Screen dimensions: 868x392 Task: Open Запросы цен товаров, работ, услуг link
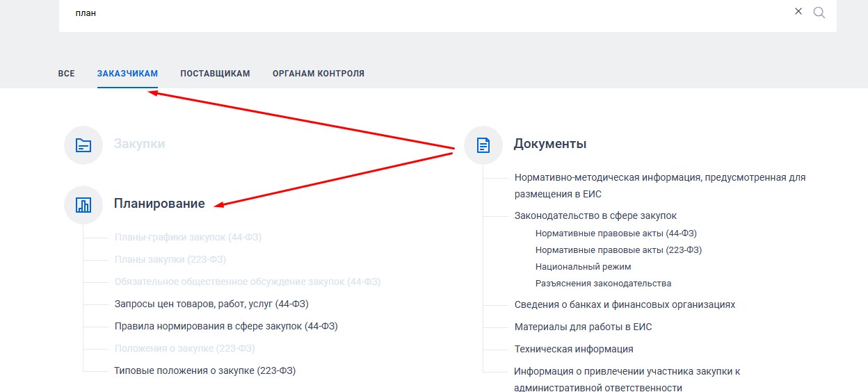(211, 304)
